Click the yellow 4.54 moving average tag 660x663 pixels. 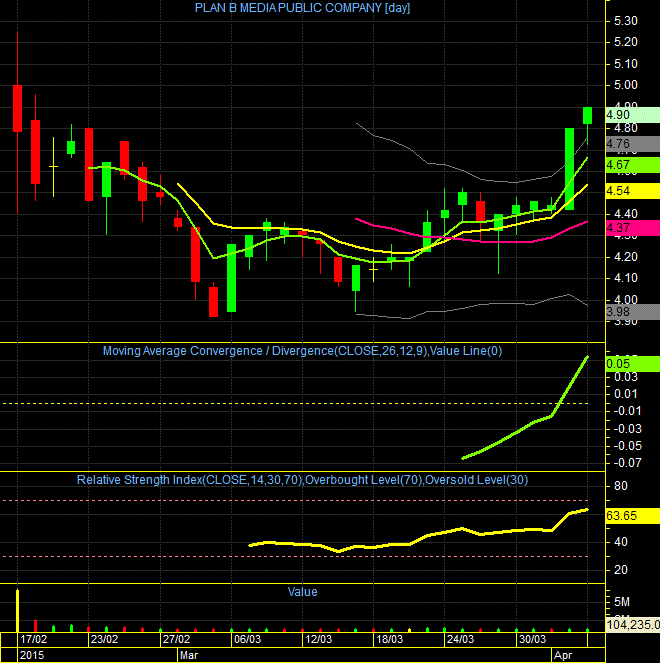tap(633, 191)
